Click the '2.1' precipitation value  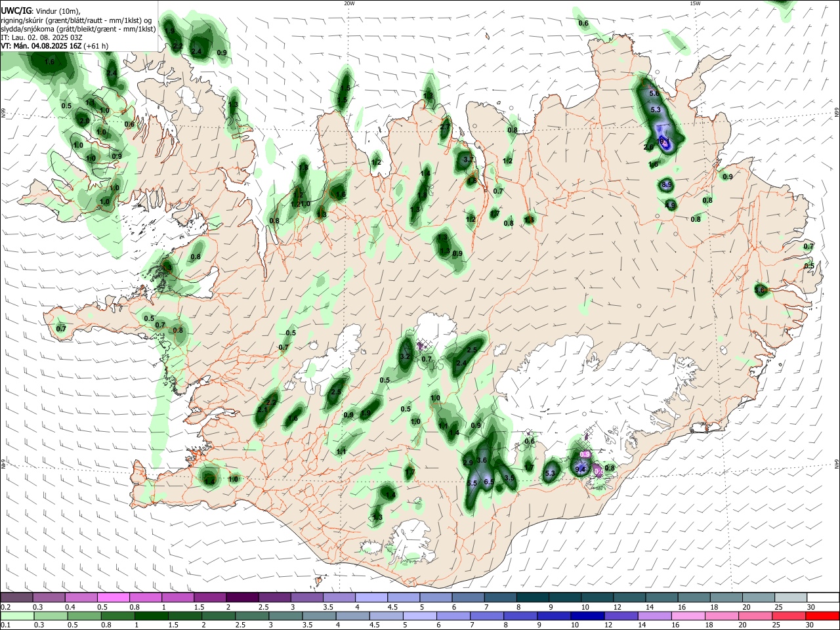[x=262, y=409]
